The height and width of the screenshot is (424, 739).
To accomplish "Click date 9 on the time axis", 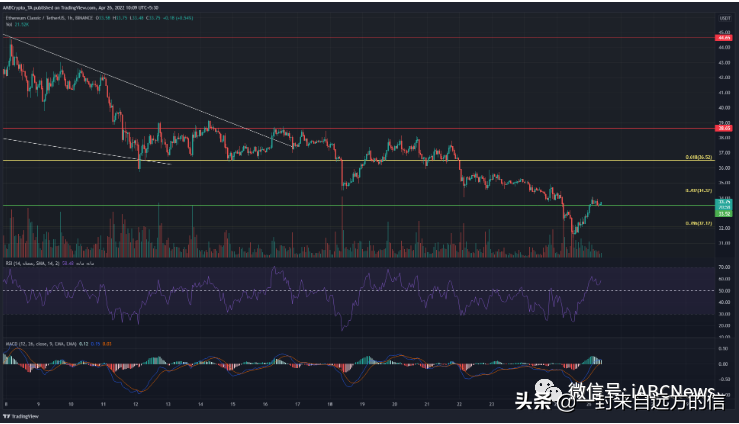I will [x=38, y=404].
